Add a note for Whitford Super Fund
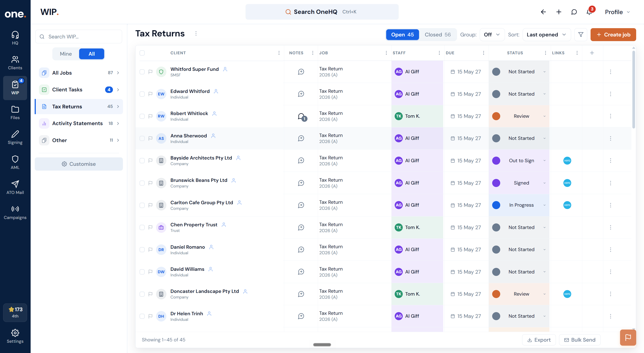The image size is (644, 353). point(301,72)
